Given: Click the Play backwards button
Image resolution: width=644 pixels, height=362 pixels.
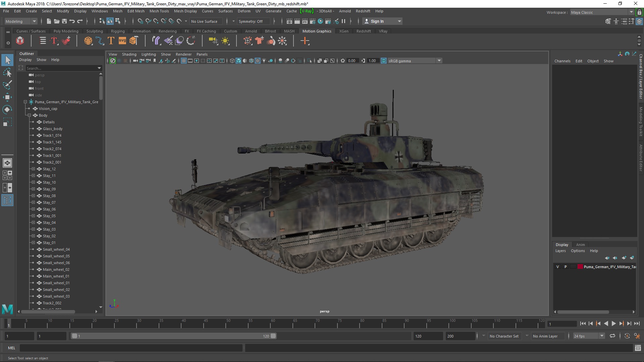Looking at the screenshot, I should (606, 323).
